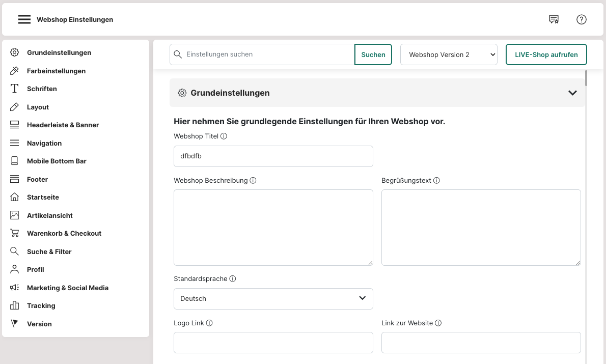Collapse the Grundeinstellungen section chevron

click(x=572, y=93)
